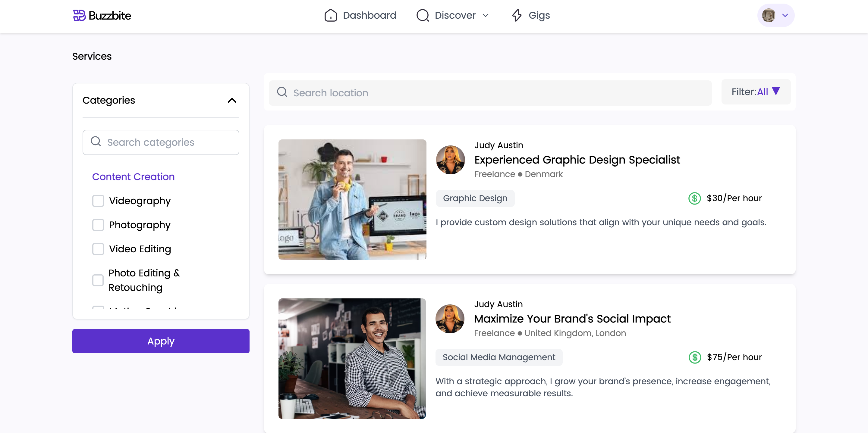Viewport: 868px width, 433px height.
Task: Enable the Photography category checkbox
Action: coord(98,225)
